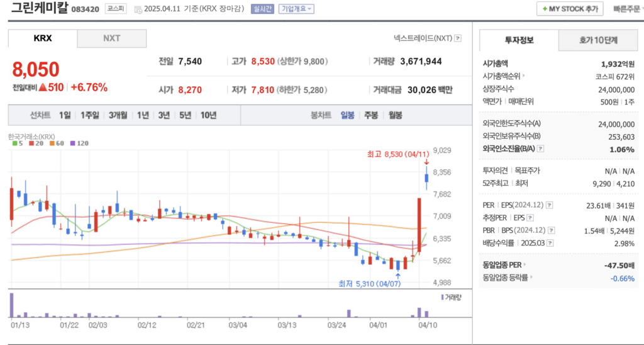Select the 1일 line chart period
Viewport: 644px width, 345px height.
(x=65, y=115)
